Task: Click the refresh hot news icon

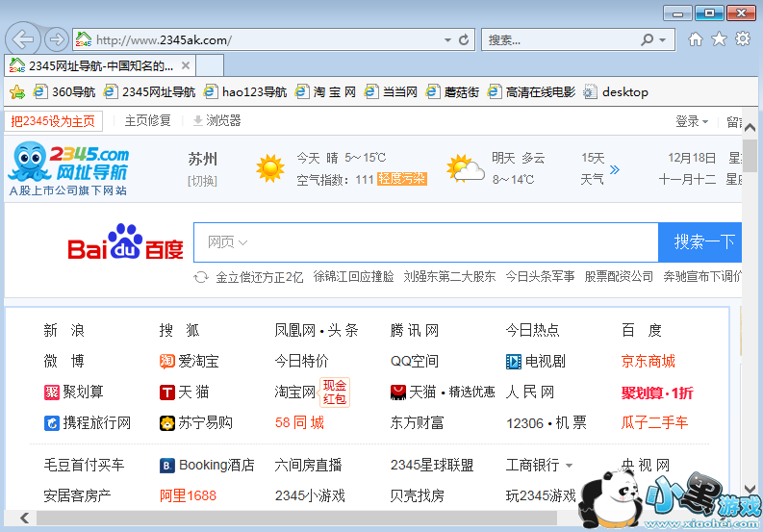Action: click(201, 277)
